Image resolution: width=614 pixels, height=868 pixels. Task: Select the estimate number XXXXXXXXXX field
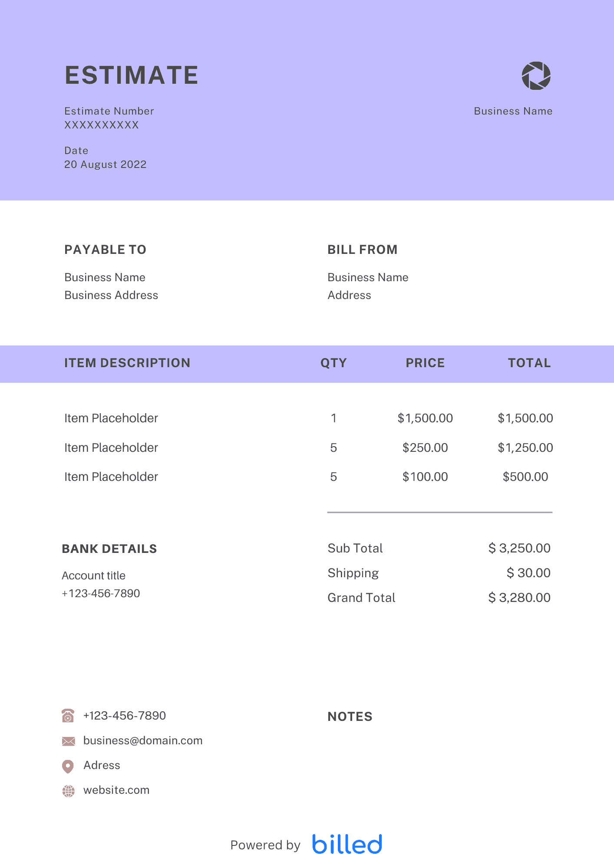(102, 125)
